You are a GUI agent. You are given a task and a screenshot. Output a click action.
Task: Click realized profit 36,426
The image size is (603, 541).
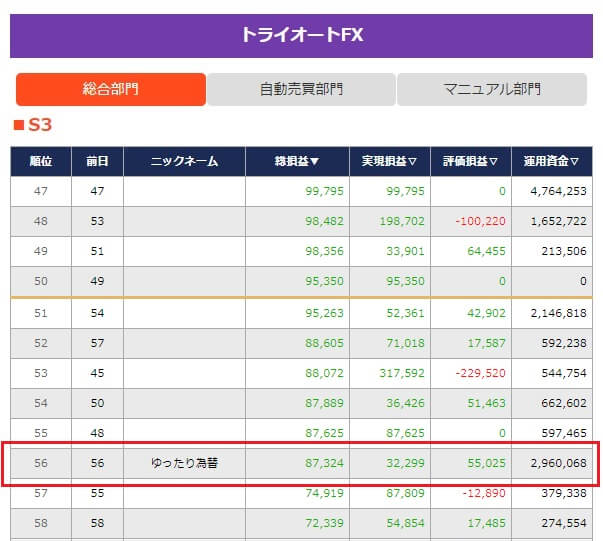[x=405, y=403]
